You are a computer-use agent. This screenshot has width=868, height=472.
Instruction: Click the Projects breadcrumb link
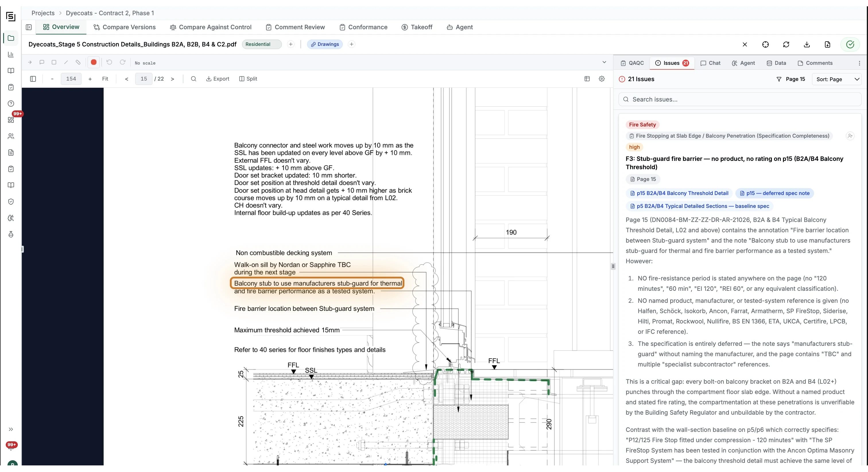43,13
